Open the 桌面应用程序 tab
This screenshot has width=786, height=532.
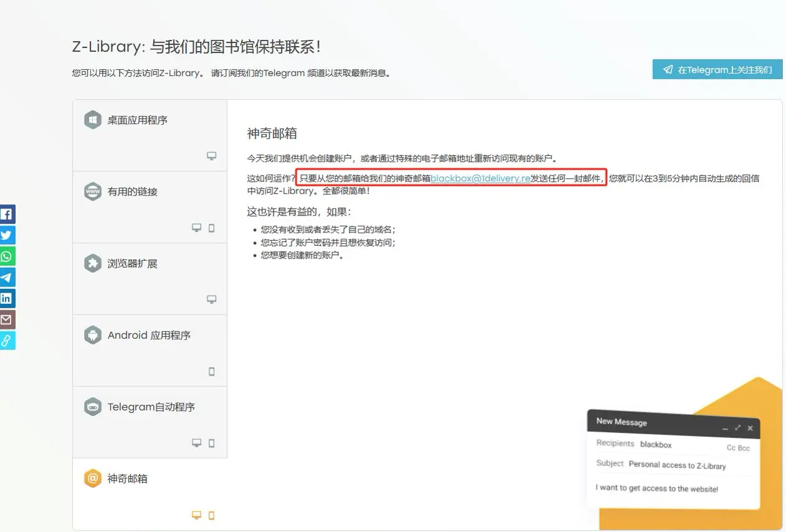pyautogui.click(x=138, y=120)
